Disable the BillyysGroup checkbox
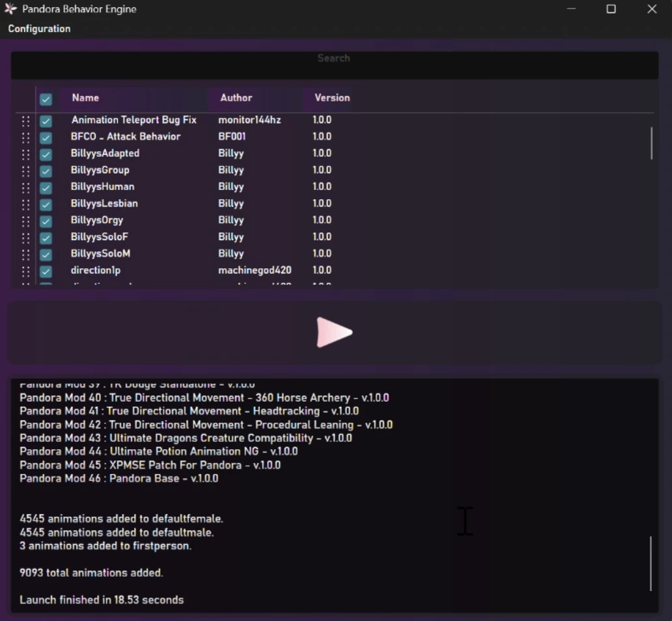Screen dimensions: 672x621 (46, 171)
